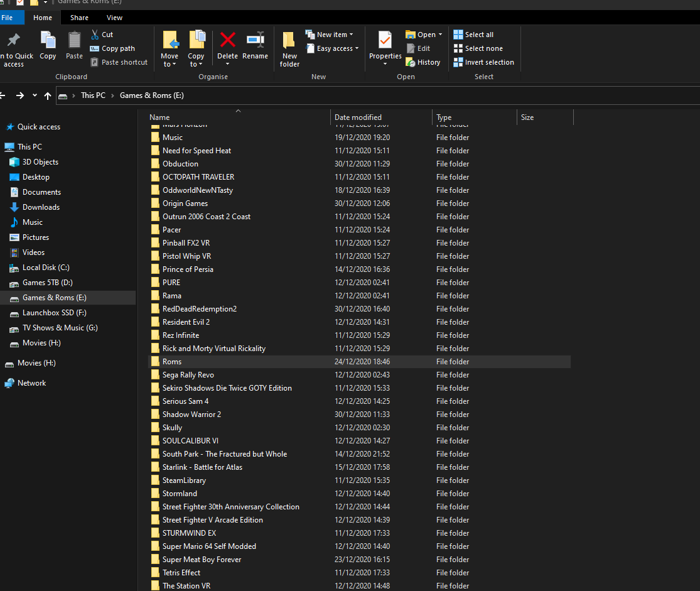
Task: Click breadcrumb chevron after This PC
Action: click(112, 95)
